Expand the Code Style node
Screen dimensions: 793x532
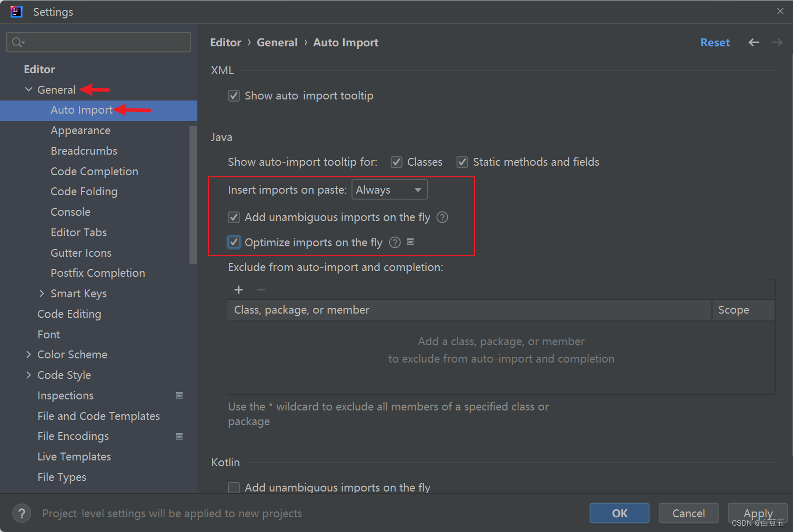[28, 375]
